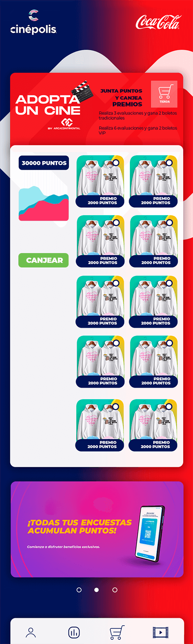193x644 pixels.
Task: Open the surveys accumulate points banner
Action: pos(97,529)
